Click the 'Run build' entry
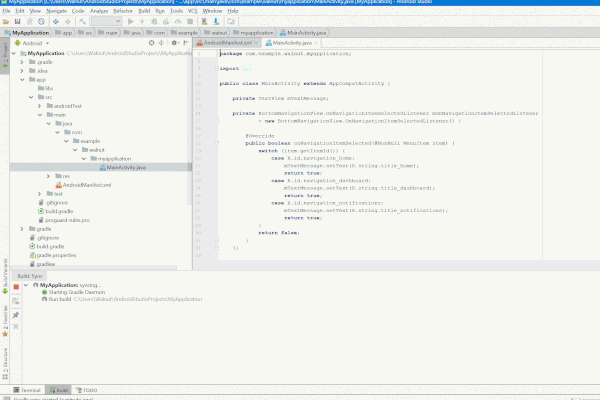Image resolution: width=600 pixels, height=400 pixels. point(122,299)
